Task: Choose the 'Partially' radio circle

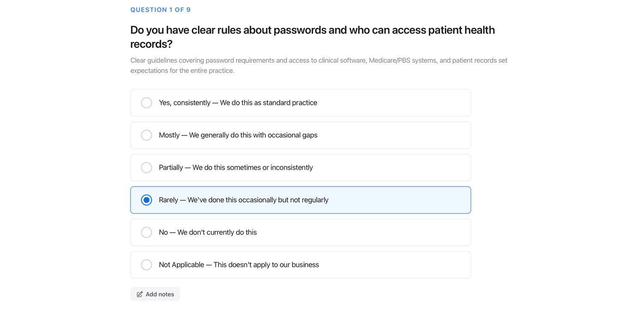Action: coord(146,168)
